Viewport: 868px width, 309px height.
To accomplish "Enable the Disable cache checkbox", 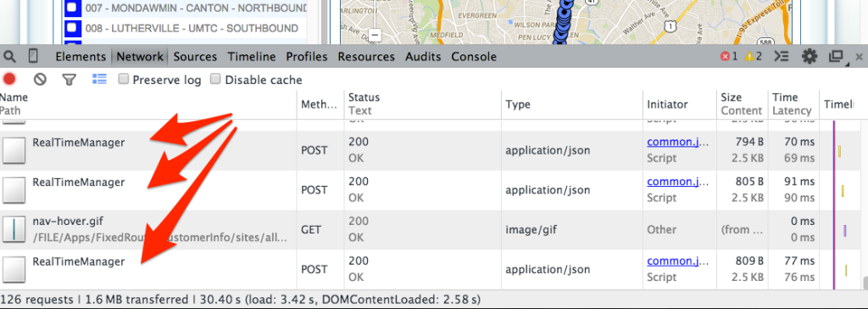I will click(x=215, y=79).
